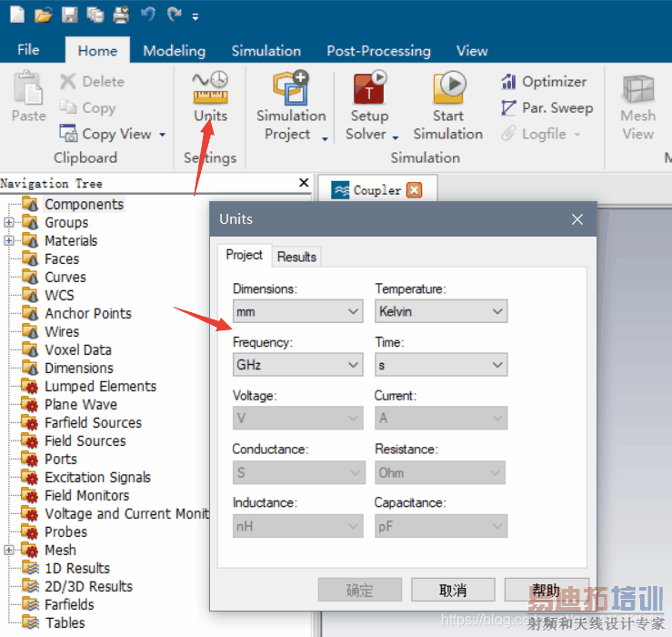This screenshot has width=672, height=637.
Task: Select Field Monitors in the tree
Action: 86,495
